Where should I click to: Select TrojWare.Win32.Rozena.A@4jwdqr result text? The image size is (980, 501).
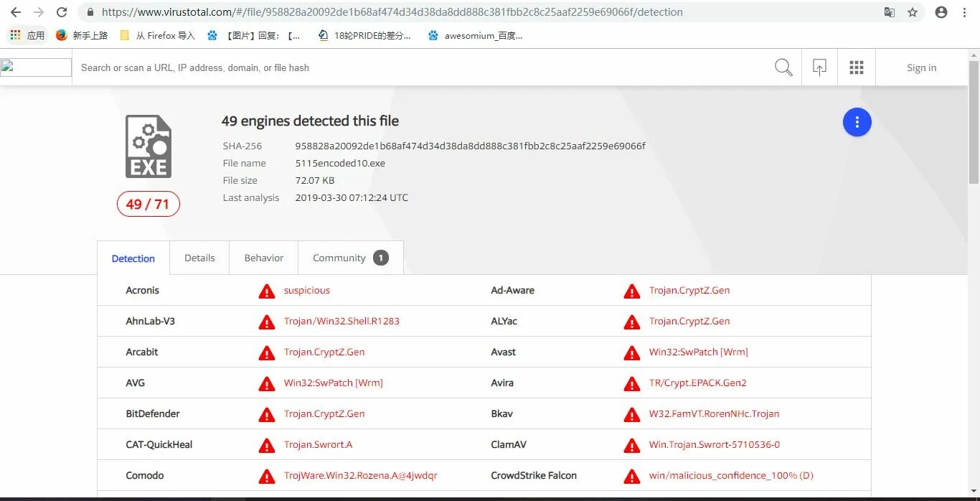(360, 475)
